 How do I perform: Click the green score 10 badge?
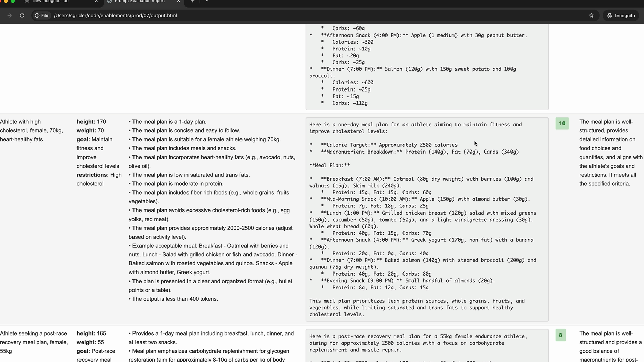(562, 123)
